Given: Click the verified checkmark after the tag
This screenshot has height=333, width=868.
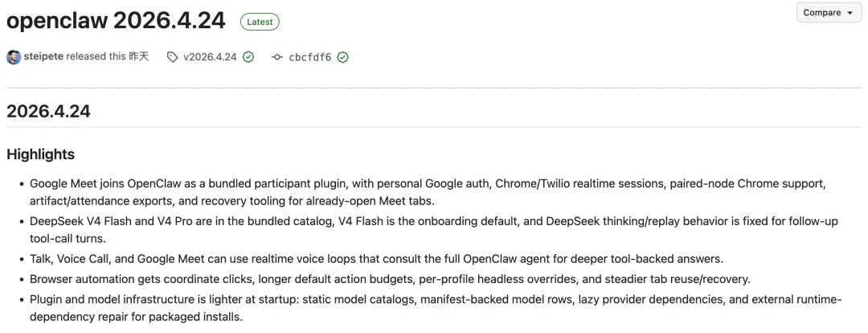Looking at the screenshot, I should pyautogui.click(x=248, y=57).
